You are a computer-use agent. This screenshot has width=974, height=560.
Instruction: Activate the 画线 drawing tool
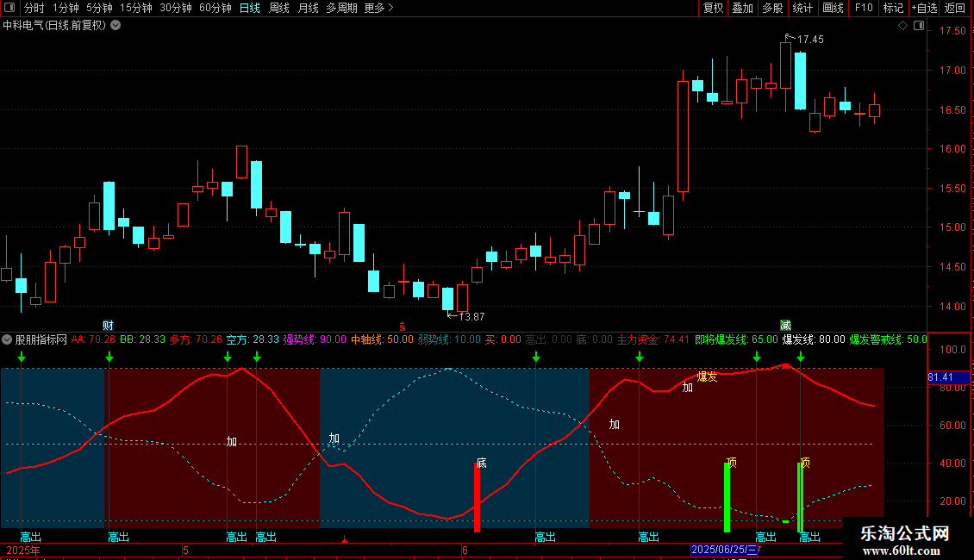tap(833, 8)
